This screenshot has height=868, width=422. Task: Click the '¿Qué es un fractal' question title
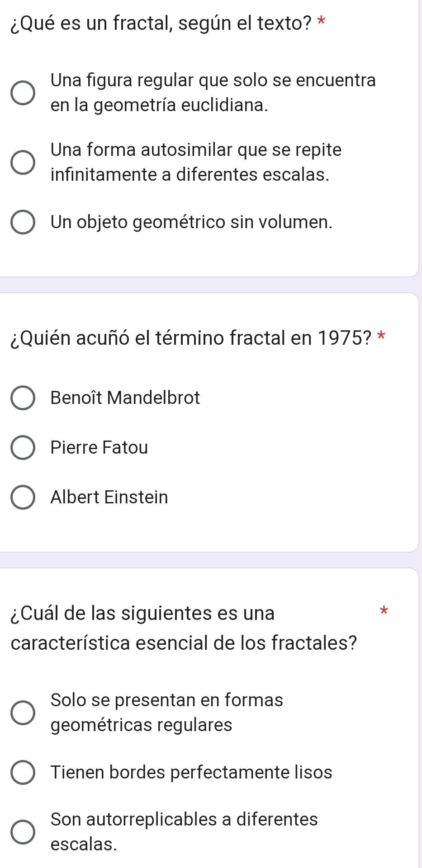pyautogui.click(x=162, y=23)
